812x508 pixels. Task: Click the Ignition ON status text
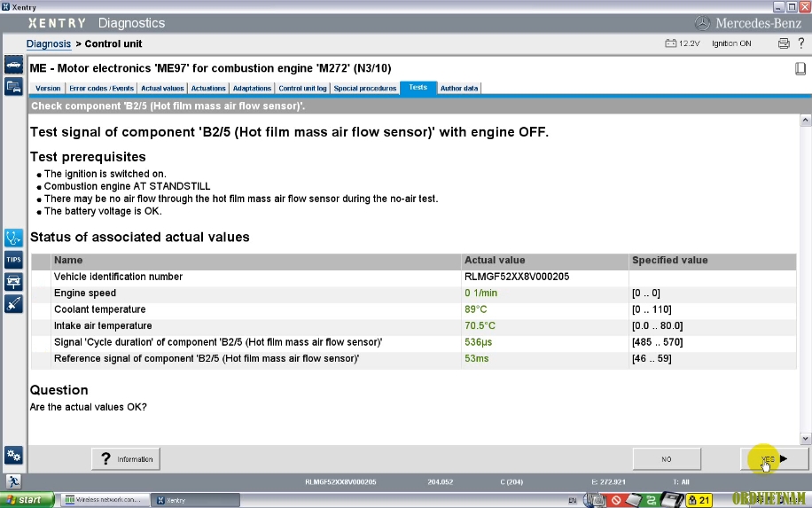point(731,43)
